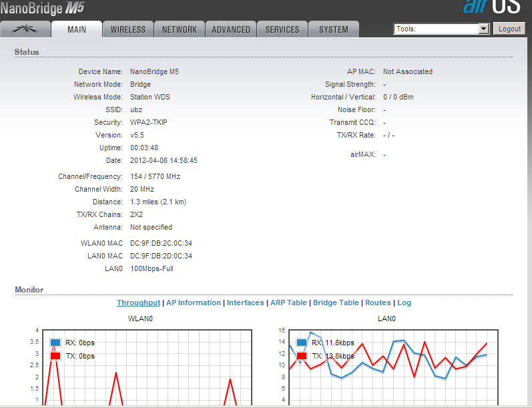Show the Routes monitor view

[x=378, y=302]
